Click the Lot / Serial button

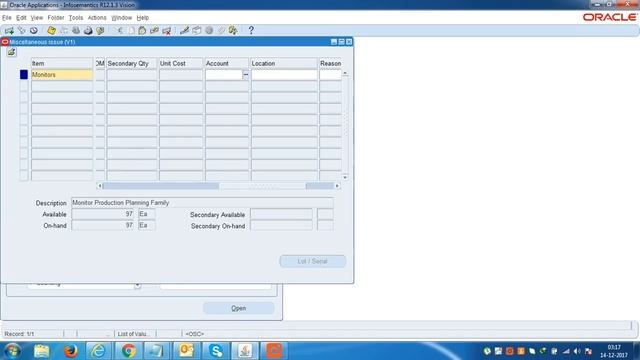click(x=313, y=261)
